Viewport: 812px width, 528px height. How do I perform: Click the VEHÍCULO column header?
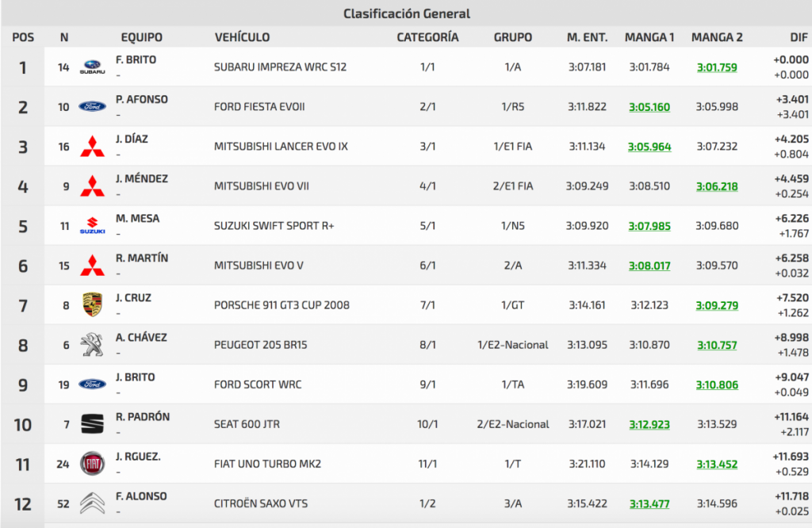tap(242, 37)
